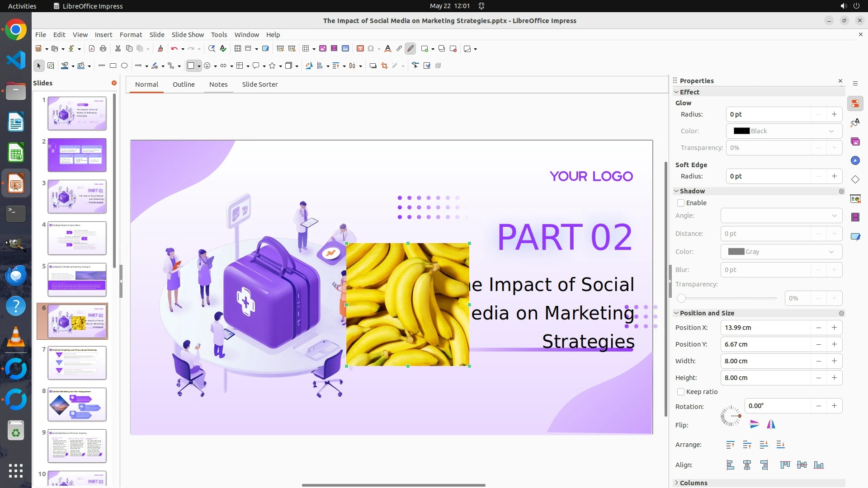This screenshot has height=488, width=868.
Task: Click the Position X input field
Action: click(x=765, y=328)
